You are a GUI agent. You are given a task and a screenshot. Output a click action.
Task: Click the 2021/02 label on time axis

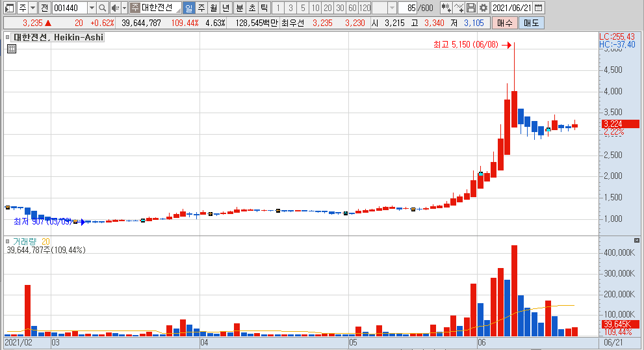click(18, 342)
